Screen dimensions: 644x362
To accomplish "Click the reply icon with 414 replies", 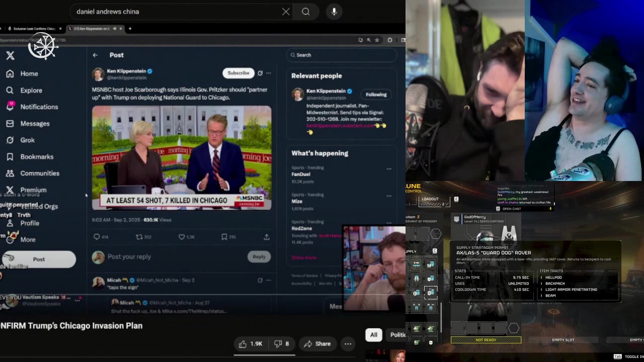I will click(101, 237).
